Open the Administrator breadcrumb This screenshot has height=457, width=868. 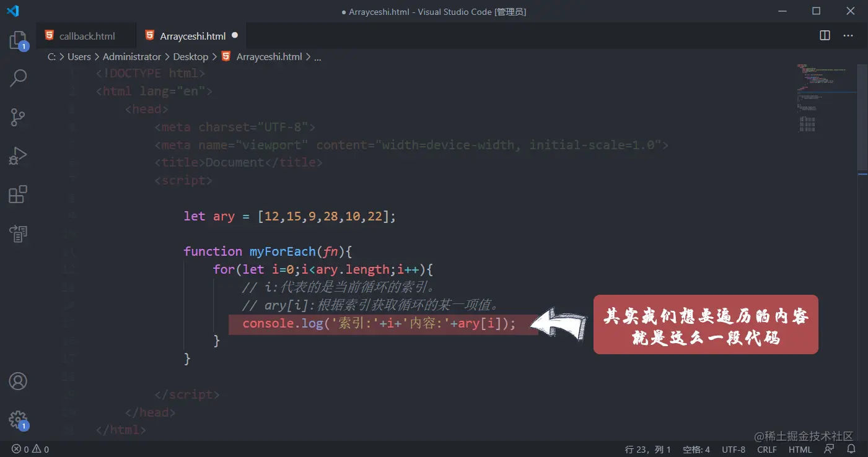click(132, 56)
